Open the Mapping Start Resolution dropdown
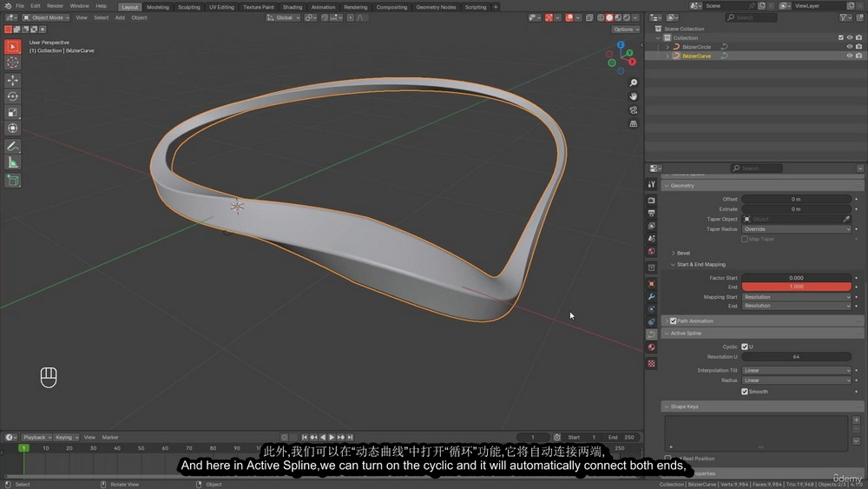 (x=796, y=297)
